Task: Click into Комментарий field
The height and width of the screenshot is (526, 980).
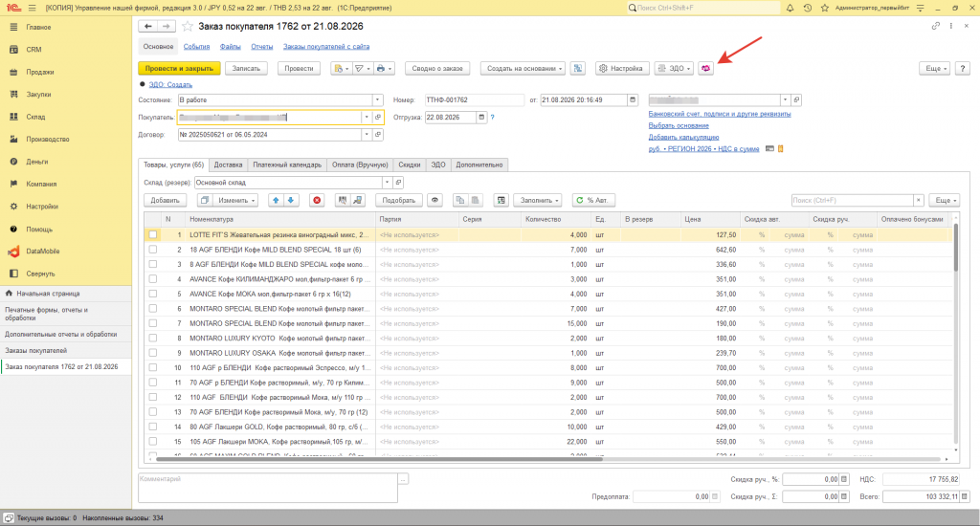Action: (x=268, y=488)
